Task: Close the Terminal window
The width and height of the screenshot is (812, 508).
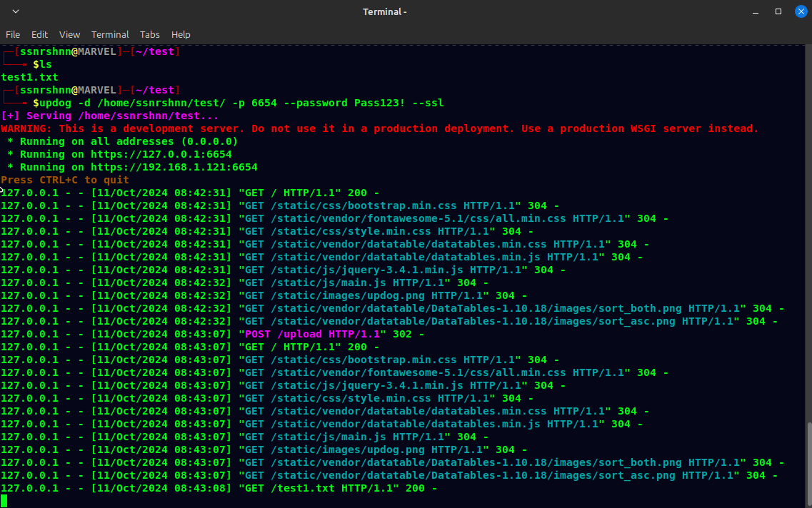Action: [x=799, y=11]
